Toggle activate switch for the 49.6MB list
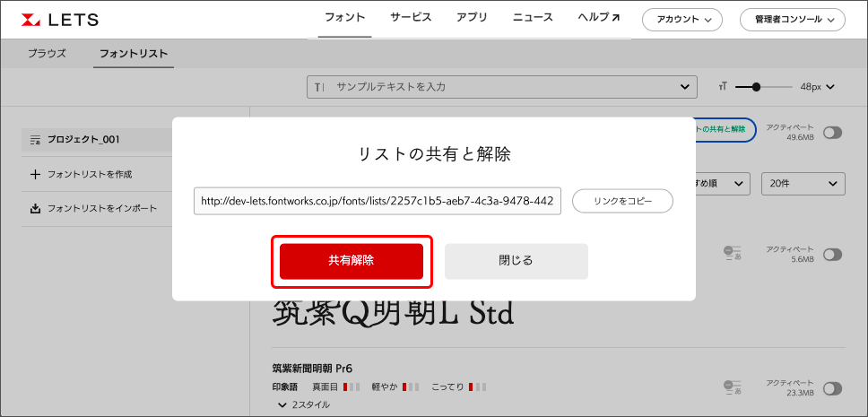The image size is (868, 417). [x=833, y=133]
